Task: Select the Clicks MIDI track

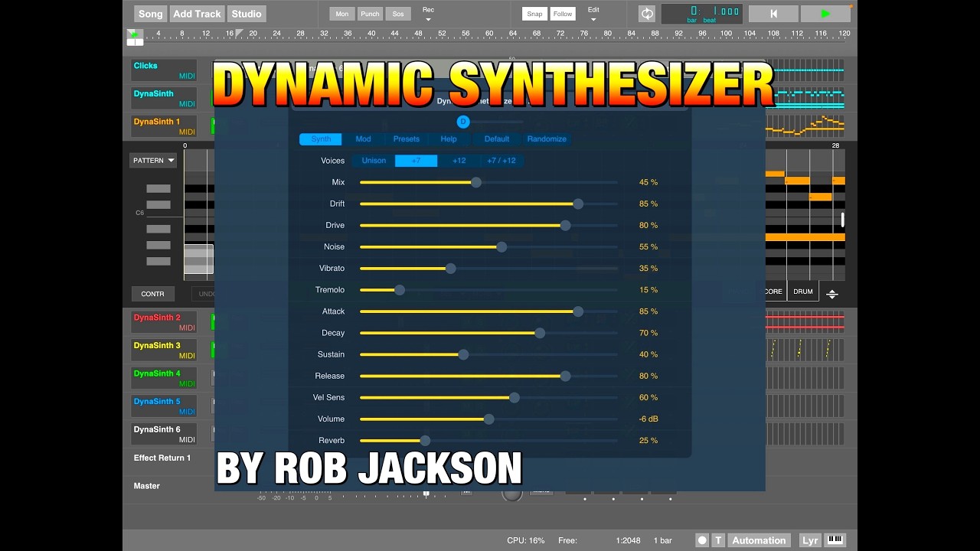Action: [164, 70]
